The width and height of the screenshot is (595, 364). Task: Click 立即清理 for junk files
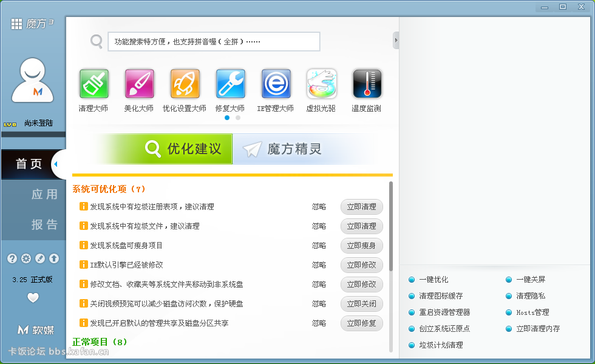(362, 226)
